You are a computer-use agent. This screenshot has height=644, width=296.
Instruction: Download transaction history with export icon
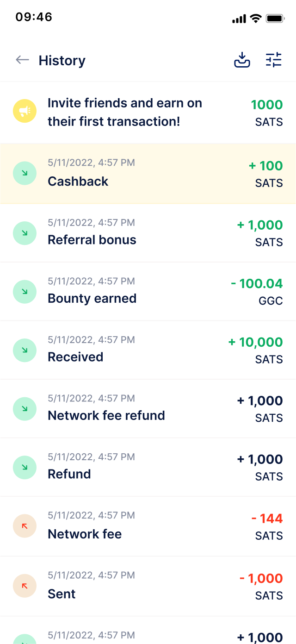(x=242, y=60)
